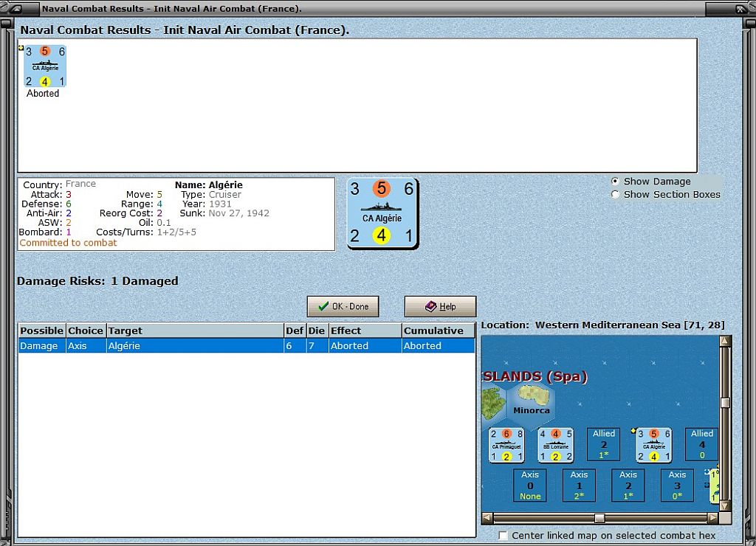The image size is (756, 546).
Task: Click the Aborted label under Algérie counter
Action: [x=43, y=94]
